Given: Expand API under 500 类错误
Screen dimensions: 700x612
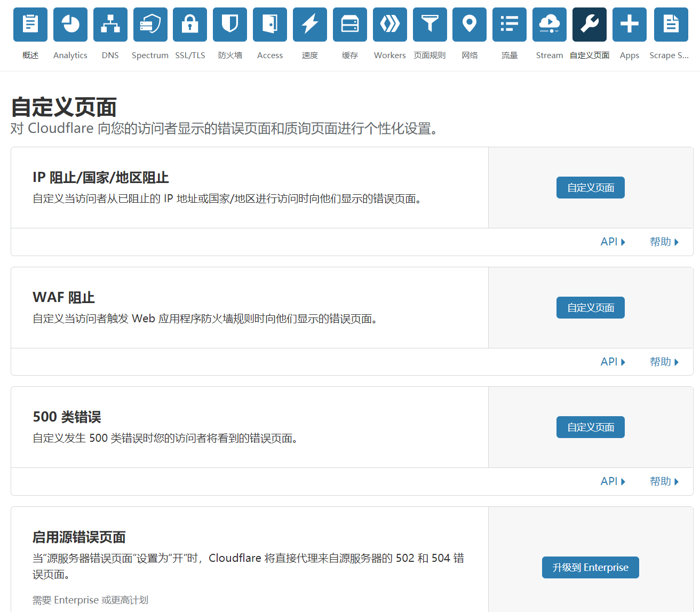Looking at the screenshot, I should (613, 481).
